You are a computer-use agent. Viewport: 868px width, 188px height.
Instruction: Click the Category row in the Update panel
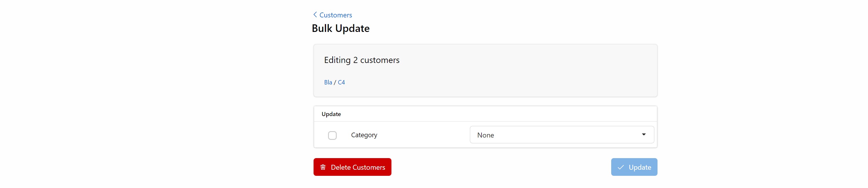coord(486,135)
